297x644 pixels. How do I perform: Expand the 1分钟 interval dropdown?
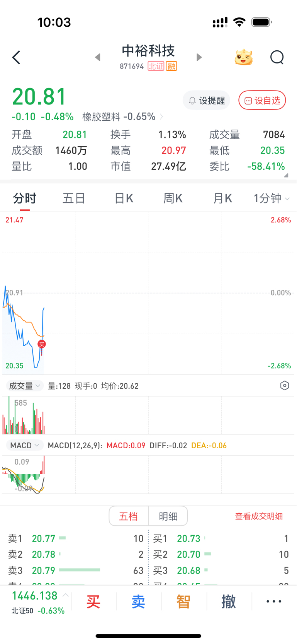click(x=272, y=198)
